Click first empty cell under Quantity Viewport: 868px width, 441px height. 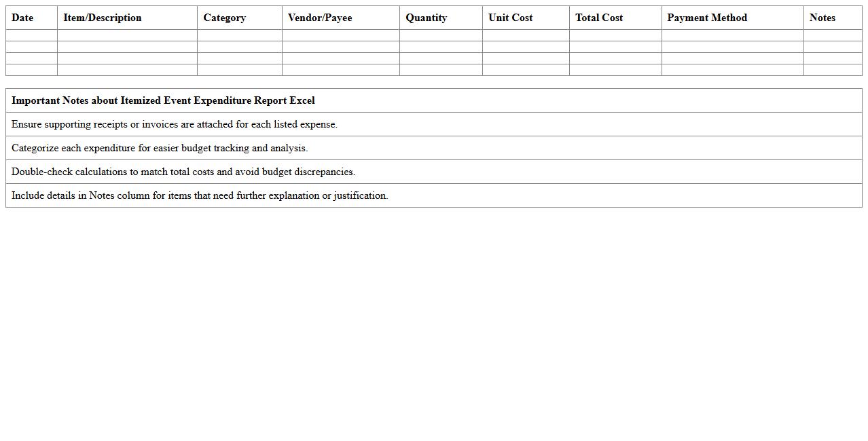(441, 35)
